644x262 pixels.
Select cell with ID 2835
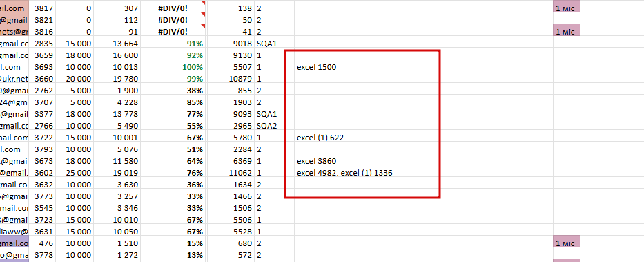42,44
